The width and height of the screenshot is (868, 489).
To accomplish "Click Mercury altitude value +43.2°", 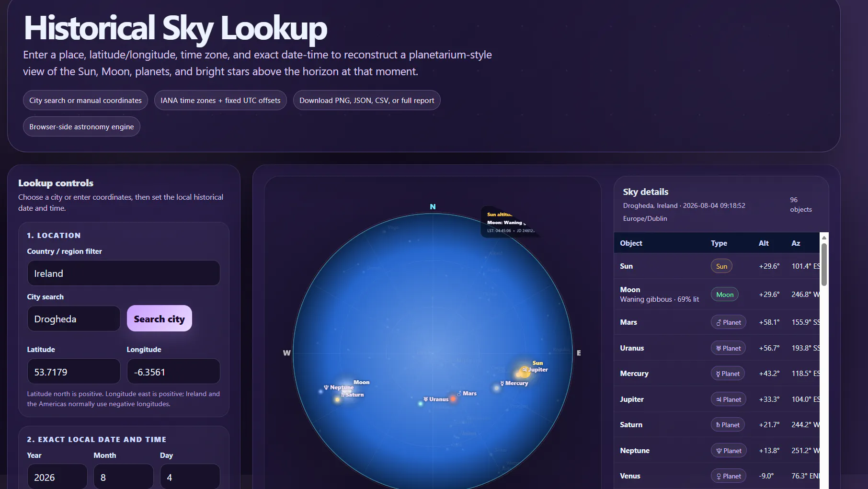I will click(769, 374).
